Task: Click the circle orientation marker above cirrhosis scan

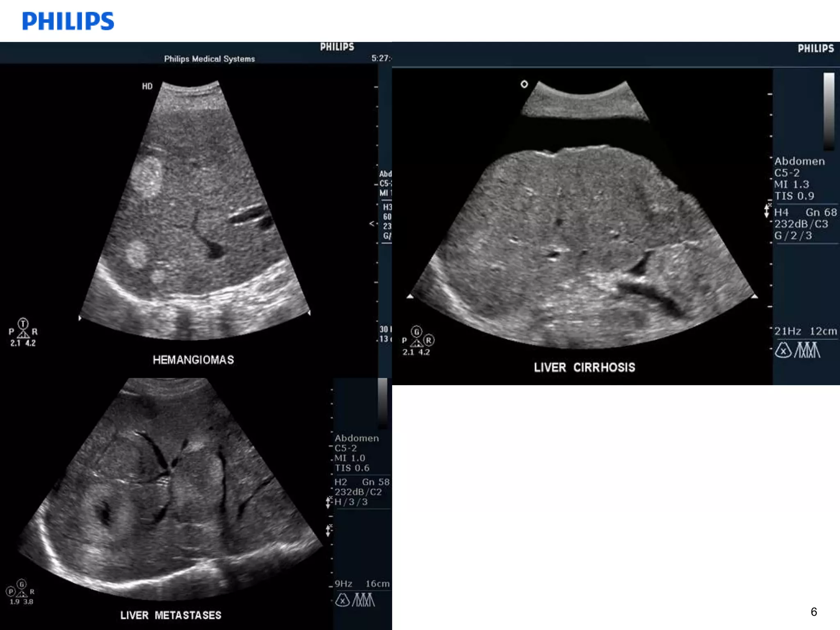Action: click(x=524, y=84)
